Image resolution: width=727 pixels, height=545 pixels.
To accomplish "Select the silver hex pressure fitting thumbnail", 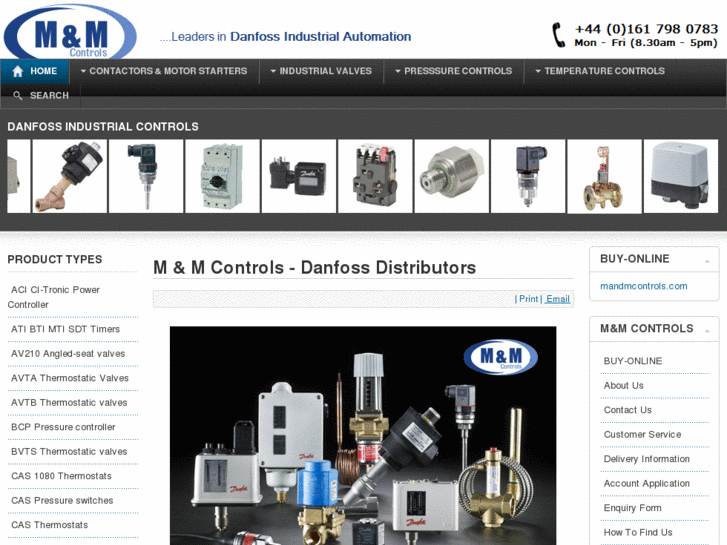I will coord(452,176).
